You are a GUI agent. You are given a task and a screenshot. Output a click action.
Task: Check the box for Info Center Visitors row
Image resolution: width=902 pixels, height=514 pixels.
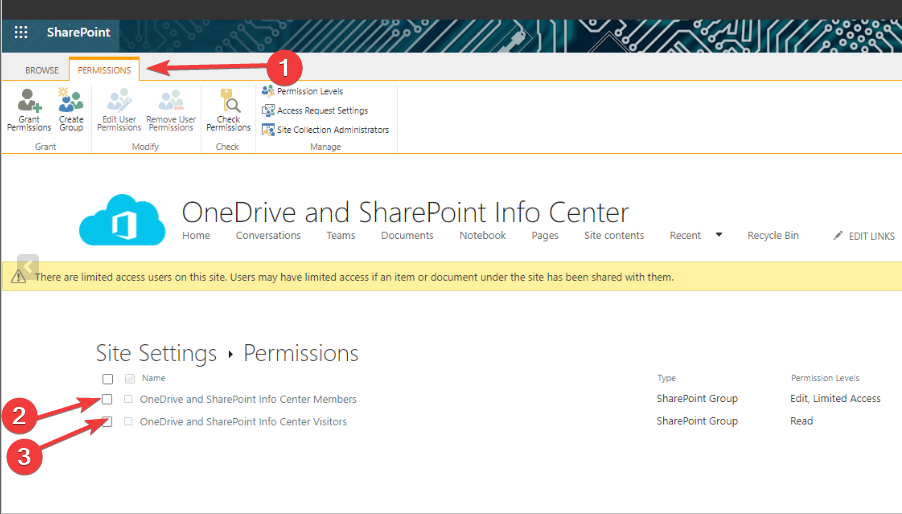(x=107, y=421)
